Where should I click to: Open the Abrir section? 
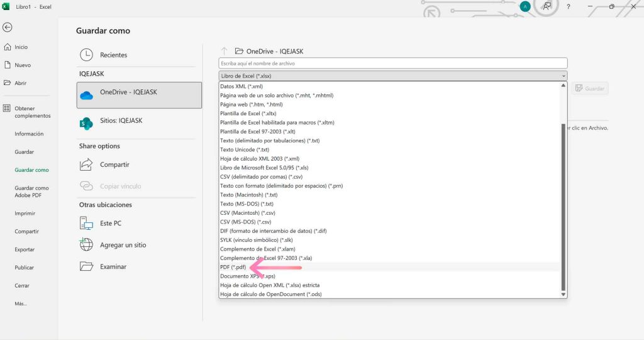click(20, 83)
